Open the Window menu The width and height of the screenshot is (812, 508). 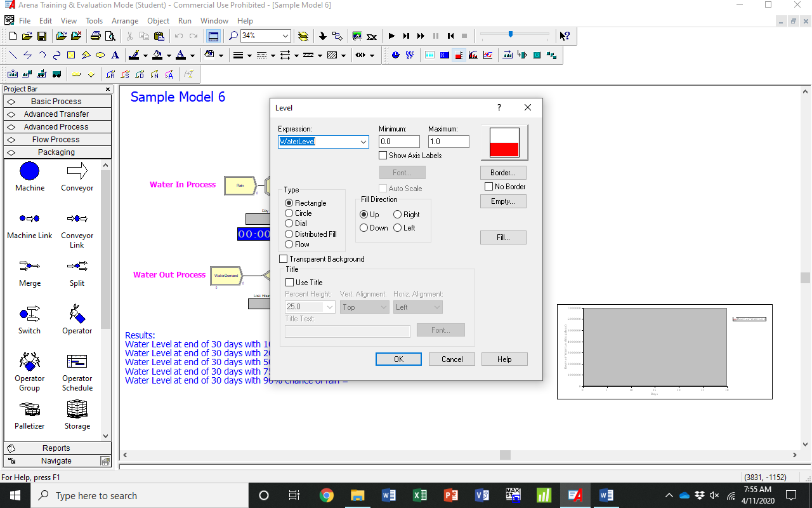pyautogui.click(x=214, y=21)
